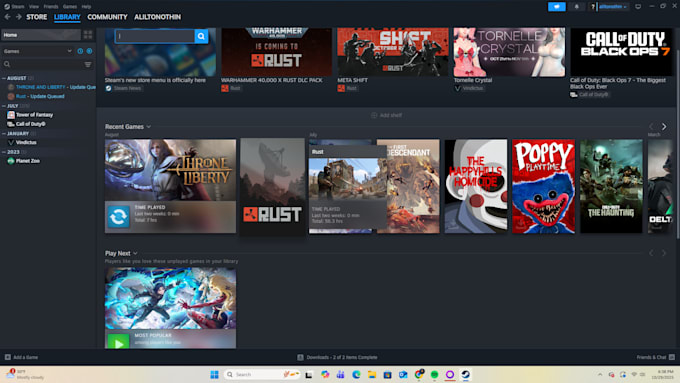The width and height of the screenshot is (680, 383).
Task: Open the grid collections view icon
Action: pyautogui.click(x=88, y=35)
